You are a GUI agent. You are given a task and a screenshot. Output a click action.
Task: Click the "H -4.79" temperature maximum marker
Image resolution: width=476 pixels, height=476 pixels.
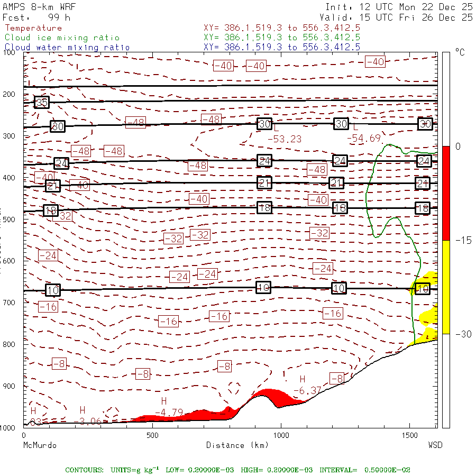click(x=169, y=407)
